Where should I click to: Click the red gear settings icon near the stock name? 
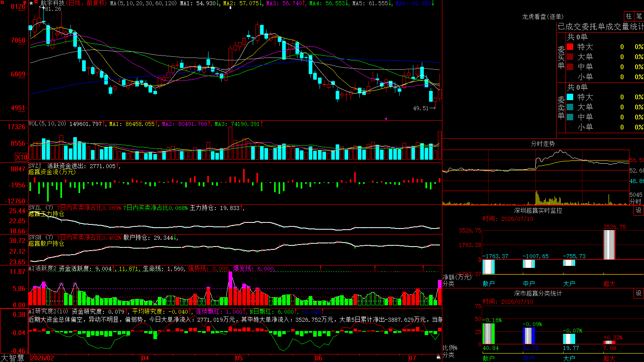pyautogui.click(x=36, y=2)
